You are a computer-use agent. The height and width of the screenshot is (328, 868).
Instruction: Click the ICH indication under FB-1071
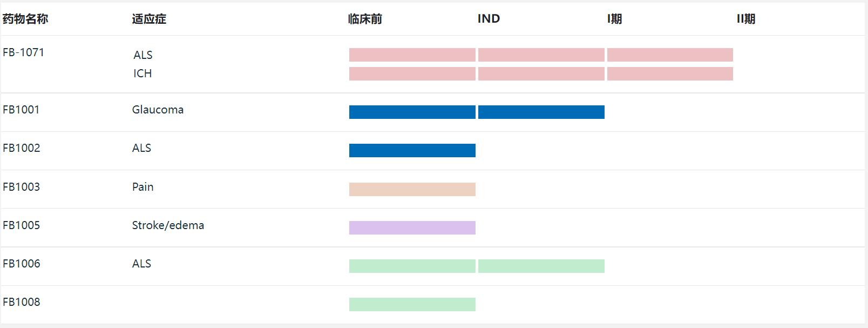(x=143, y=73)
